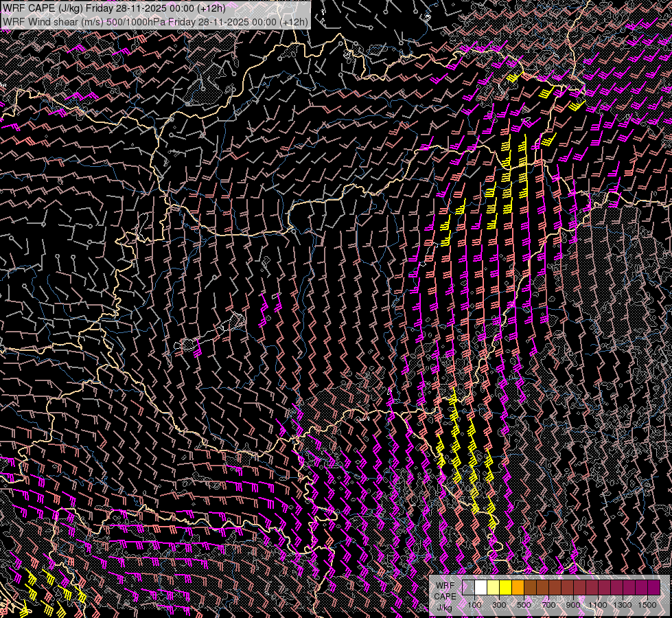Click the '700' legend label
The height and width of the screenshot is (618, 672).
pos(548,605)
